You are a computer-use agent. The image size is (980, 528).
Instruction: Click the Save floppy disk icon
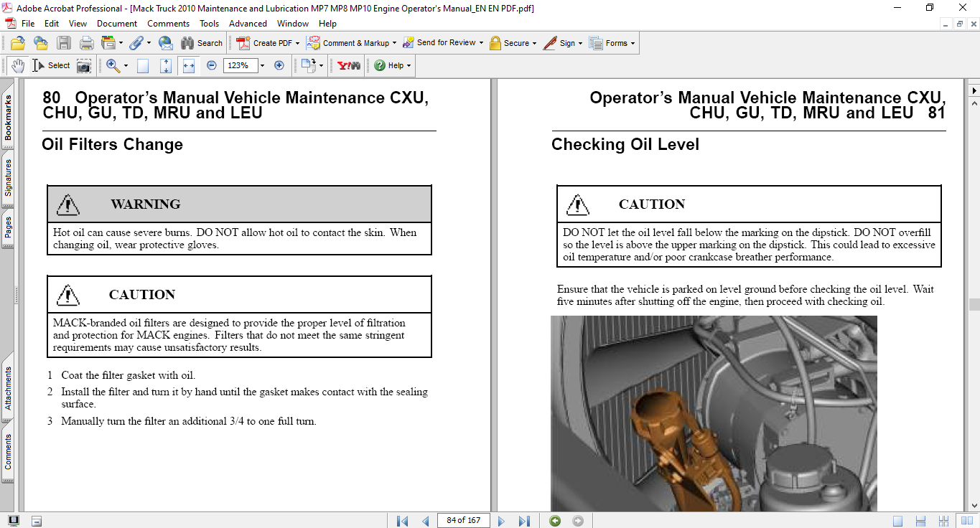coord(64,43)
